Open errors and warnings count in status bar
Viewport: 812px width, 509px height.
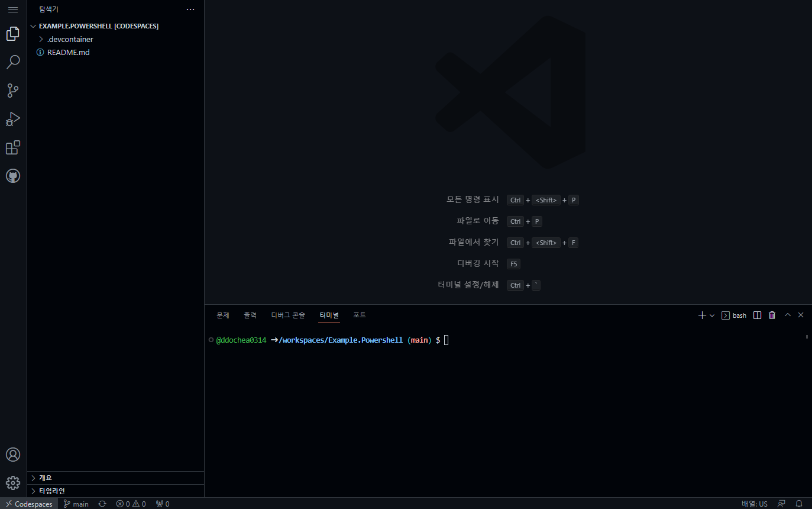click(x=131, y=504)
